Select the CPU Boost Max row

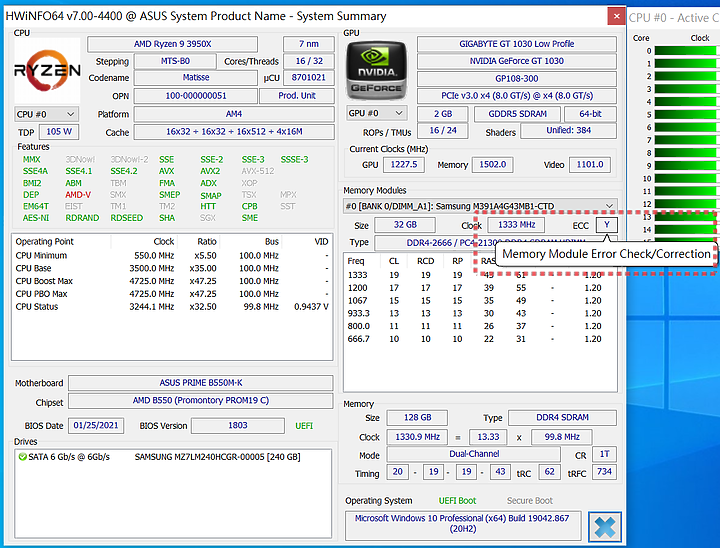coord(172,281)
